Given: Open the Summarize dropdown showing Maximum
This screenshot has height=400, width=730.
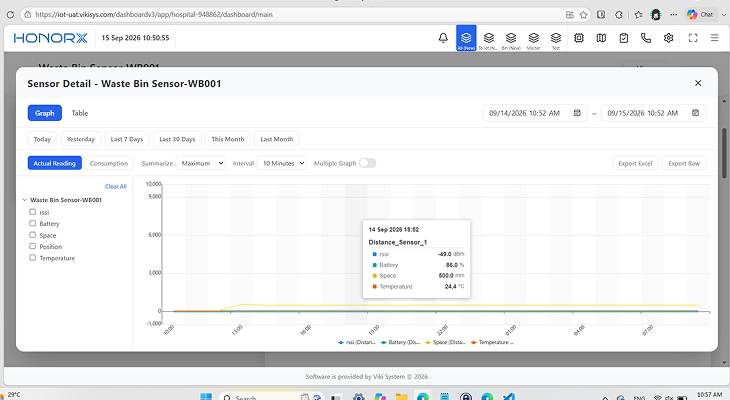Looking at the screenshot, I should [201, 163].
